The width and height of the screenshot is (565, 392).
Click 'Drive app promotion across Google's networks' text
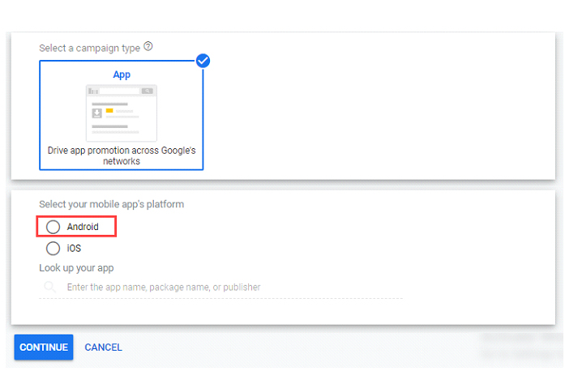coord(122,156)
